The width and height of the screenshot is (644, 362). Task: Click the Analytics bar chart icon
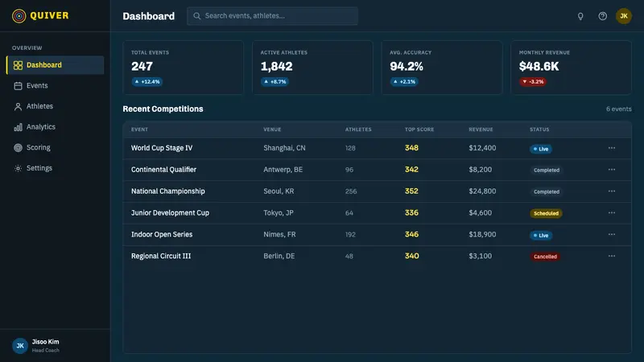point(18,127)
